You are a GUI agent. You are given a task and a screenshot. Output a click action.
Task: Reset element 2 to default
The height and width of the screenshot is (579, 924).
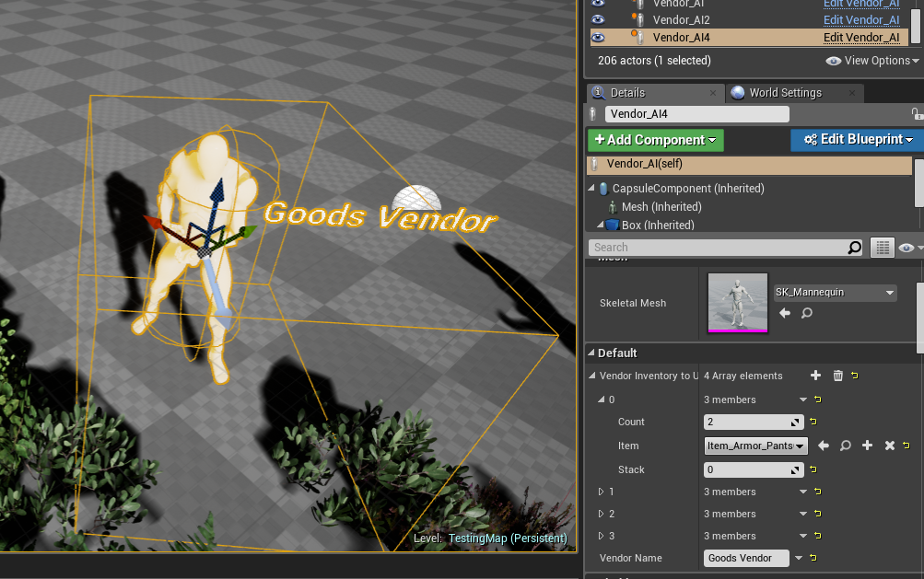pyautogui.click(x=818, y=513)
